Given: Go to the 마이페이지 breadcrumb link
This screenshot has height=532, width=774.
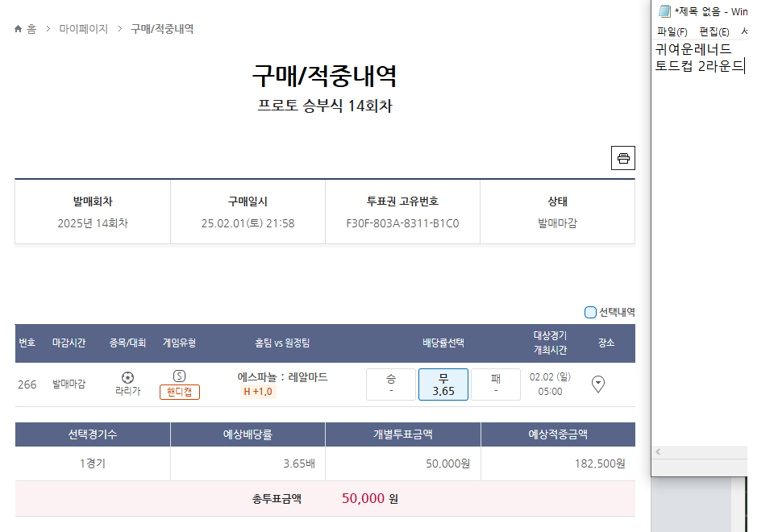Looking at the screenshot, I should (x=83, y=29).
